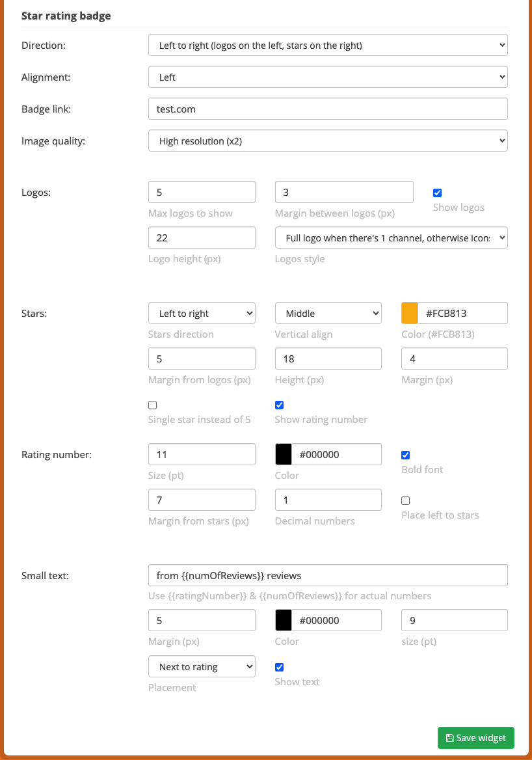
Task: Click the black Small text color swatch
Action: [x=284, y=620]
